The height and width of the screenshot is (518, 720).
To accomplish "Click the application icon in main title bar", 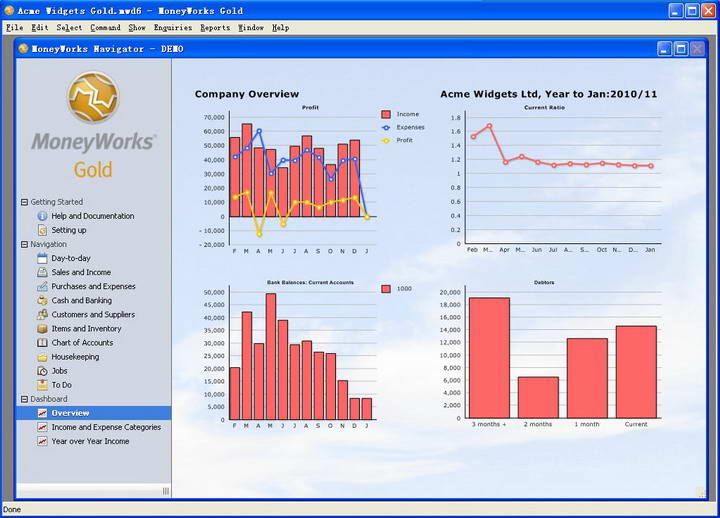I will 9,10.
